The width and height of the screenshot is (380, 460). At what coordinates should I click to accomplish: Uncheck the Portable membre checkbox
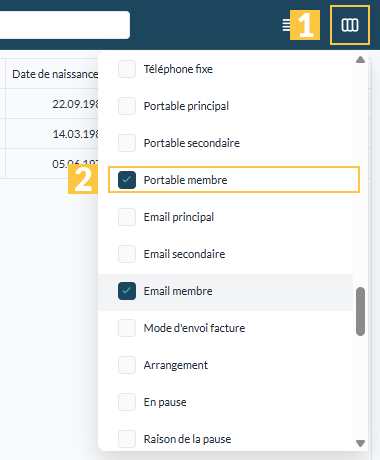click(127, 180)
